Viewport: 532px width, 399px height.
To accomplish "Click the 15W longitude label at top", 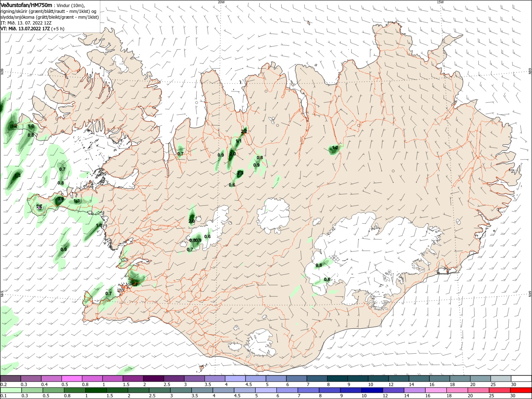I will click(x=440, y=2).
